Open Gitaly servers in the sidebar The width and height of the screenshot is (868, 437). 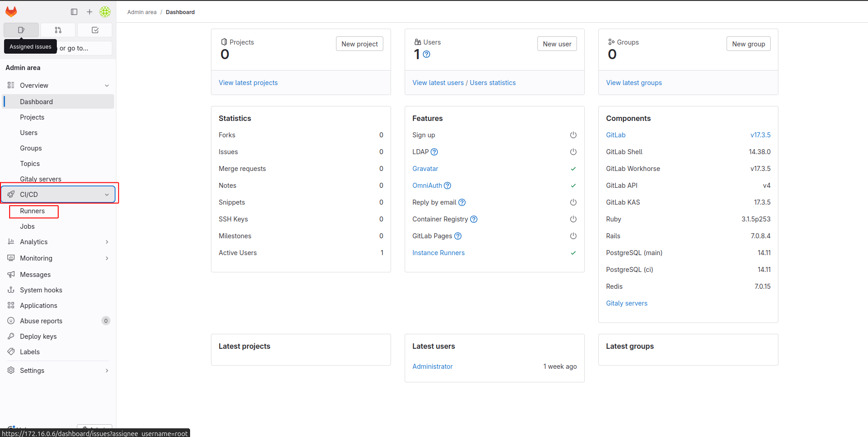tap(58, 179)
